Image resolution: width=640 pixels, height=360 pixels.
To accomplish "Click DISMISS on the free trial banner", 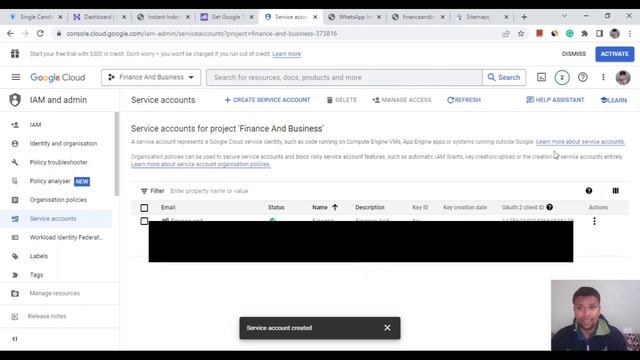I will tap(573, 54).
